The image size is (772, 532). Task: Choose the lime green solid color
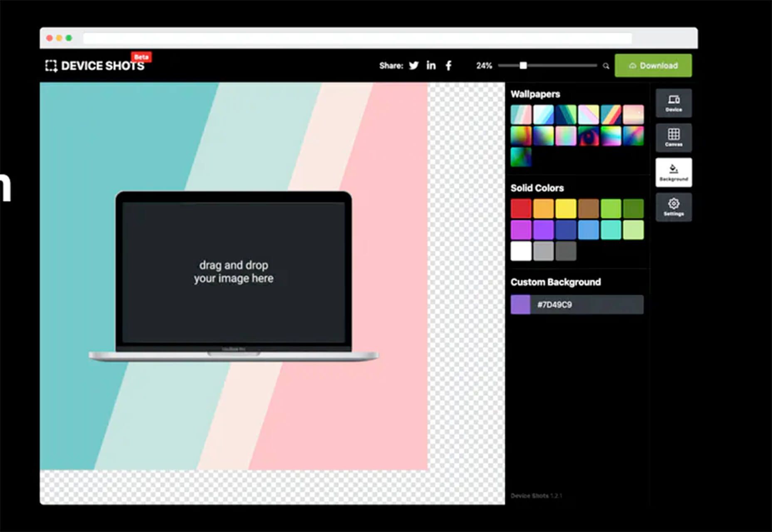(x=611, y=208)
